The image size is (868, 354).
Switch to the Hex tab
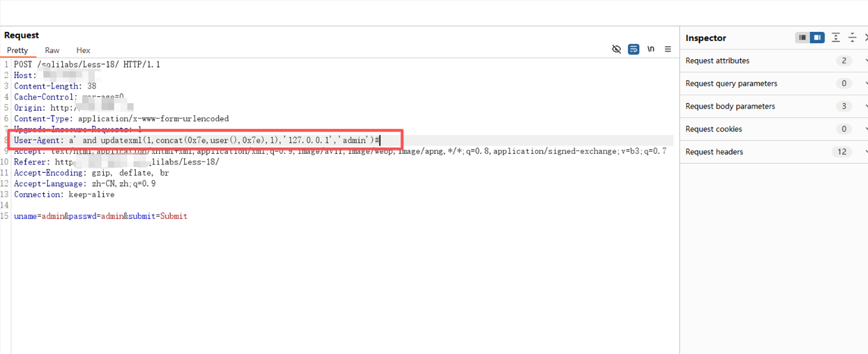tap(83, 50)
